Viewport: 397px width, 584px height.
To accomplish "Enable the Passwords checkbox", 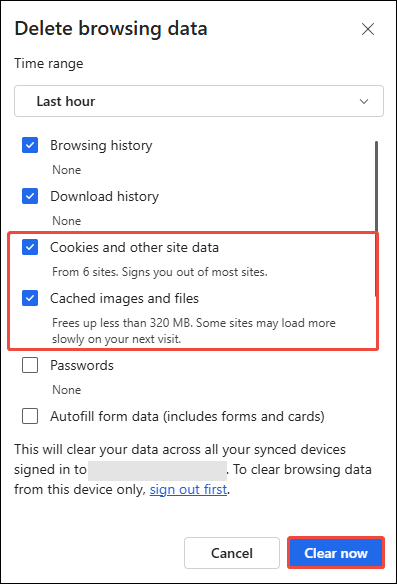I will tap(30, 365).
